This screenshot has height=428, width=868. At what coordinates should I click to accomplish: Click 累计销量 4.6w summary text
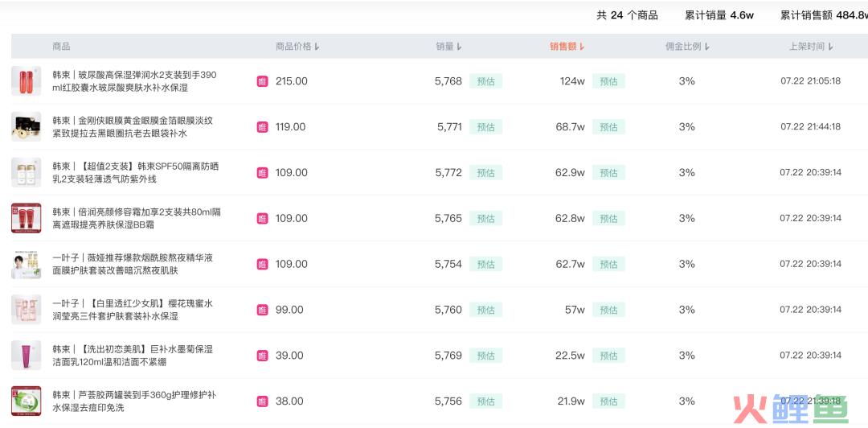pyautogui.click(x=719, y=15)
